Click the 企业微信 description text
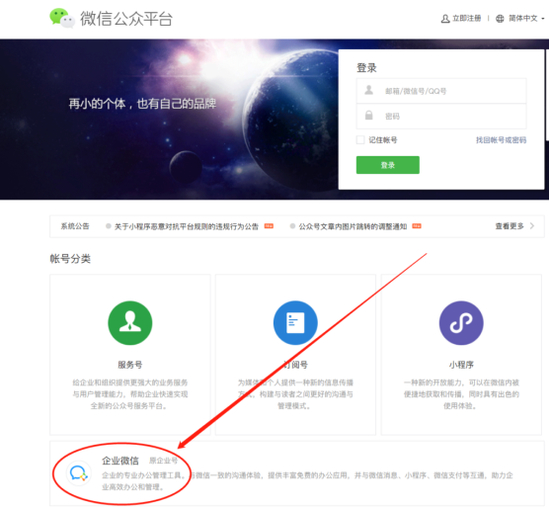 pyautogui.click(x=307, y=481)
